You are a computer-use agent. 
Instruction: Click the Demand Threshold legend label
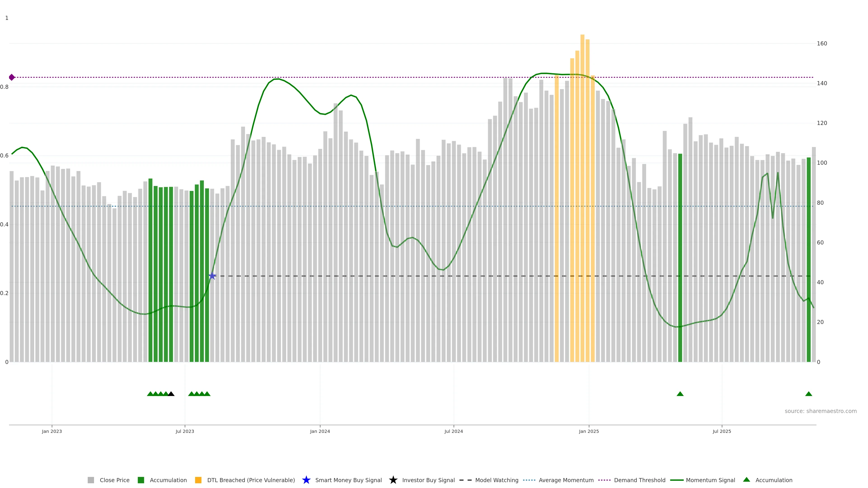tap(639, 480)
